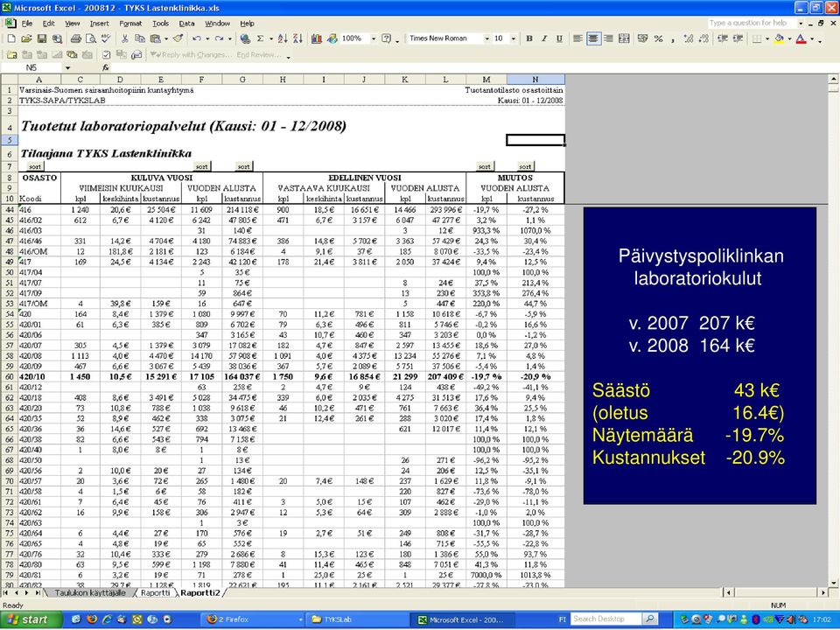This screenshot has height=630, width=840.
Task: Open the Insert menu
Action: pos(99,24)
